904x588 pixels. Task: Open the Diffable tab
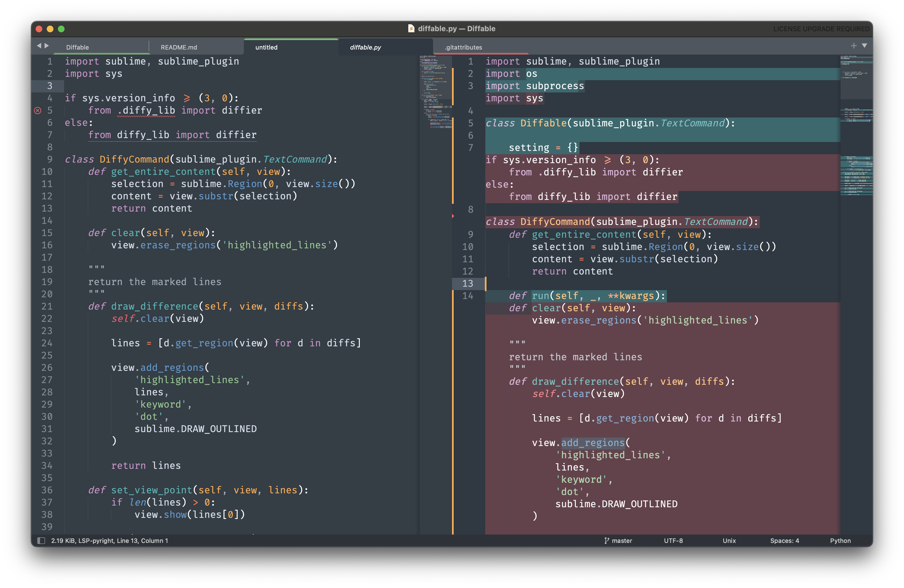(x=77, y=48)
